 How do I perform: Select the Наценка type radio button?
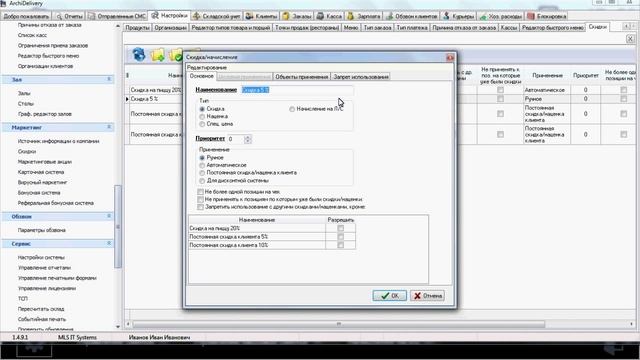[202, 116]
